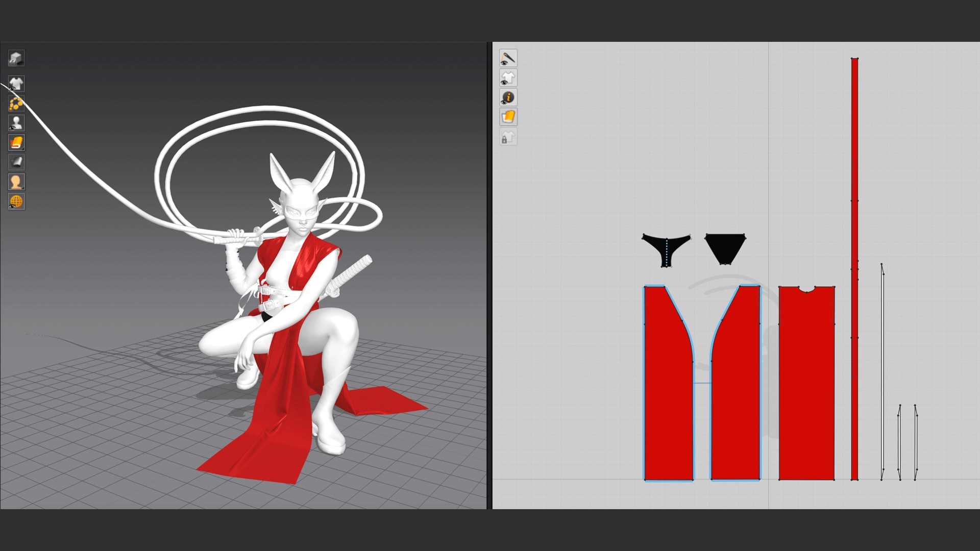This screenshot has width=980, height=551.
Task: Select the black triangular underwear pattern
Action: (725, 248)
